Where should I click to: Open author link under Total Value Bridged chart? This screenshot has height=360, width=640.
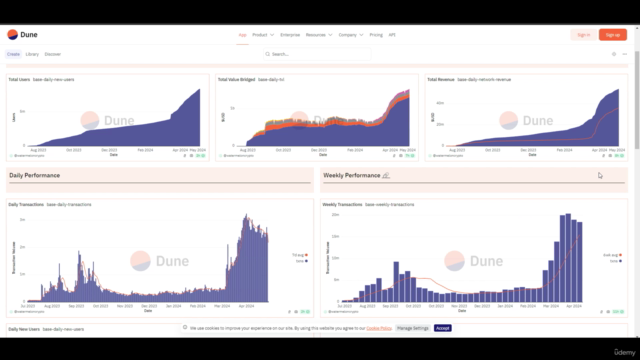point(238,156)
